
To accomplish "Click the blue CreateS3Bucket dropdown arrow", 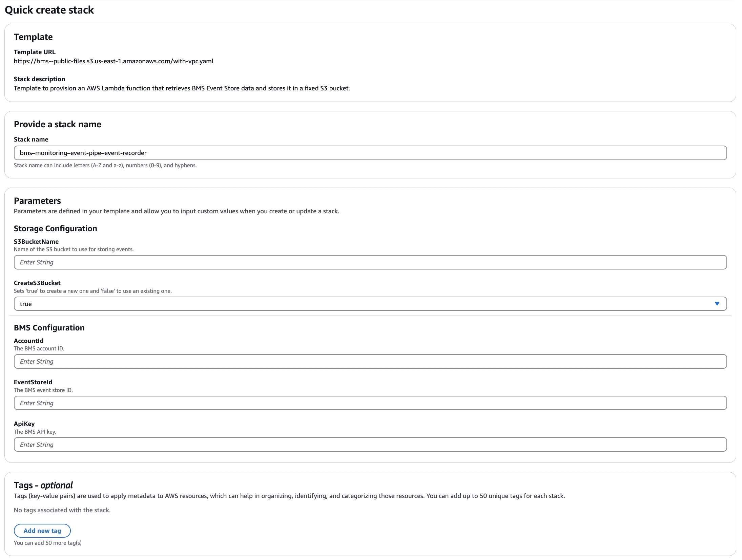I will point(717,304).
